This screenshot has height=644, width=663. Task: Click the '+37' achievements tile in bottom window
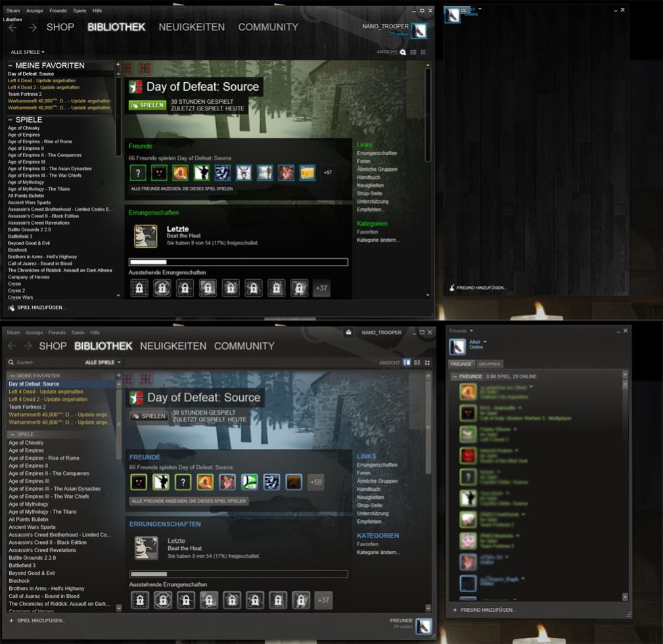[x=323, y=600]
